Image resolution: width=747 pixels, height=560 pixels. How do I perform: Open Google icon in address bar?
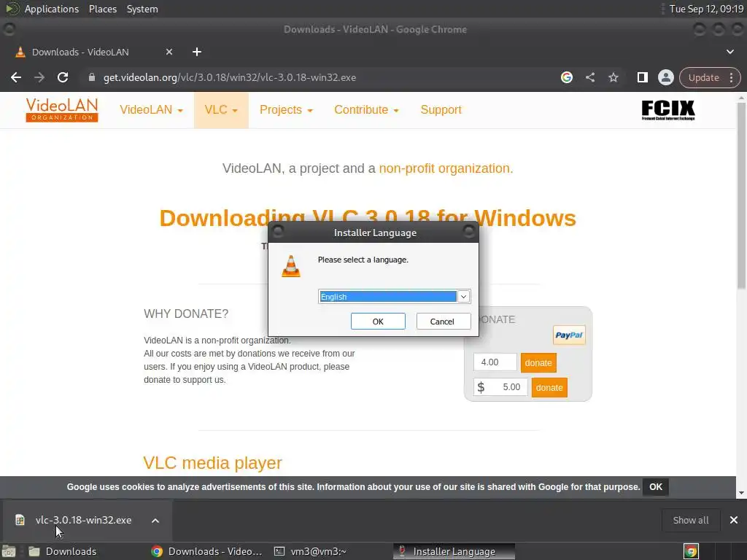tap(566, 77)
